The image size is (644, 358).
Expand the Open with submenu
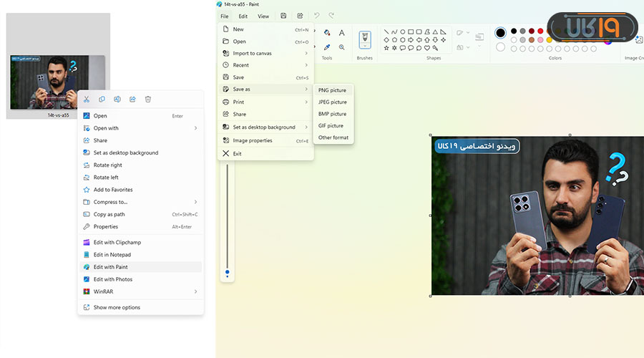click(195, 128)
